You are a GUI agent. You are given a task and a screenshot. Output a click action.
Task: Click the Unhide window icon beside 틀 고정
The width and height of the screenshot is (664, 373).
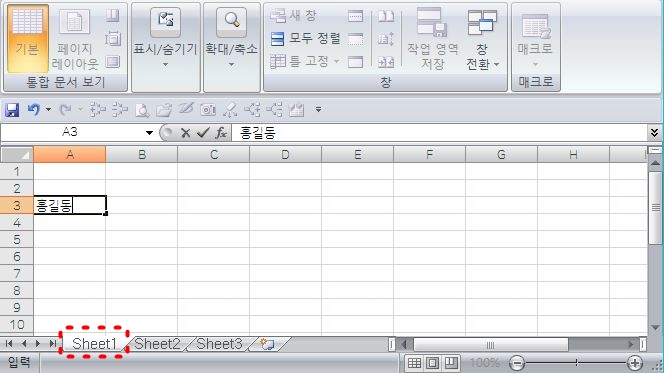pyautogui.click(x=355, y=62)
